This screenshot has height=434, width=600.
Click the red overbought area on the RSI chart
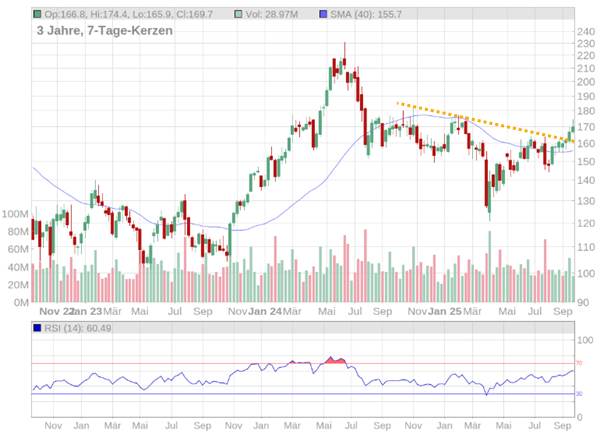click(x=336, y=361)
